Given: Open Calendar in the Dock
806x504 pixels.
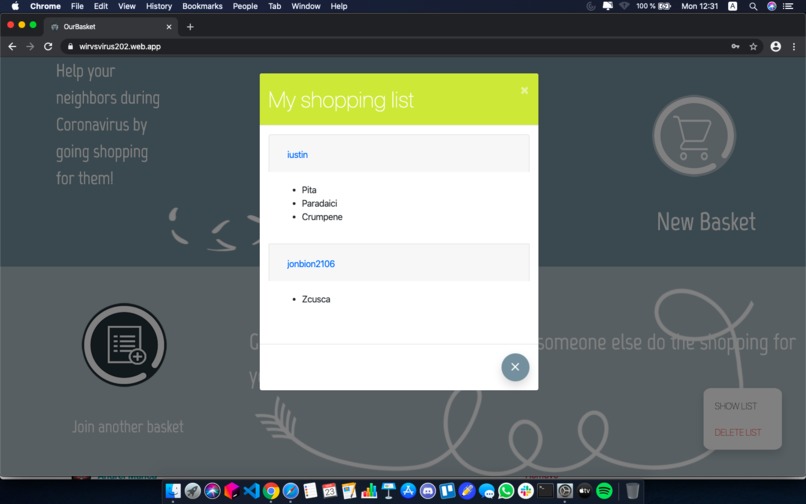Looking at the screenshot, I should [329, 491].
